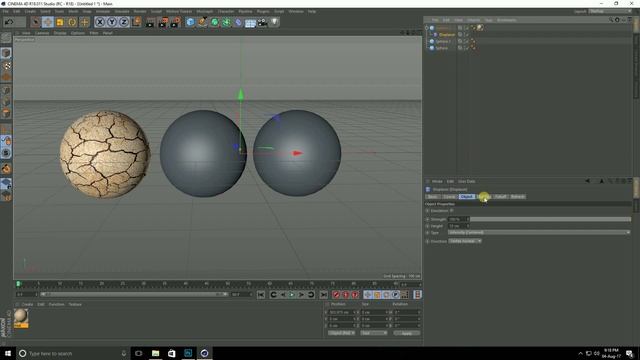Image resolution: width=640 pixels, height=360 pixels.
Task: Open the Spline pen tool icon
Action: click(x=202, y=22)
